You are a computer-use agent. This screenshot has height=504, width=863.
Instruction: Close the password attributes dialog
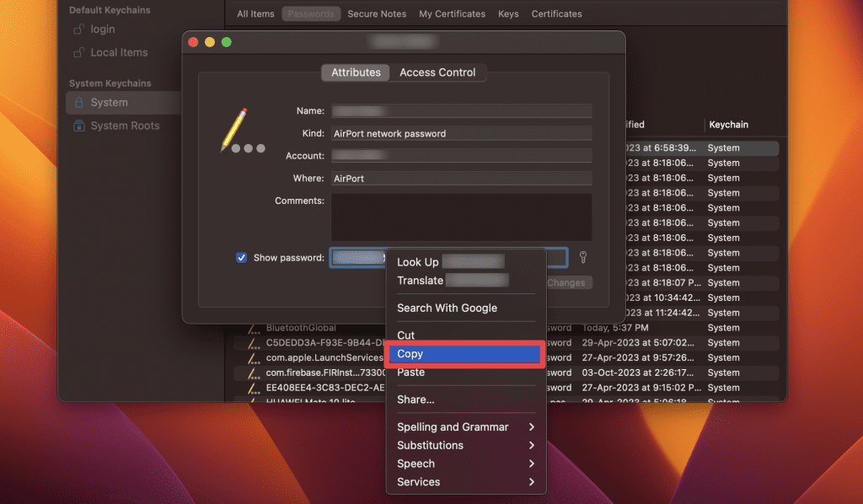193,42
